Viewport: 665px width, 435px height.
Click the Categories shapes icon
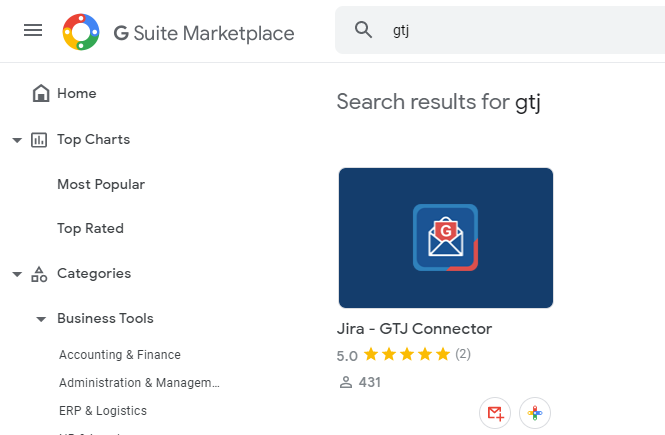[39, 274]
